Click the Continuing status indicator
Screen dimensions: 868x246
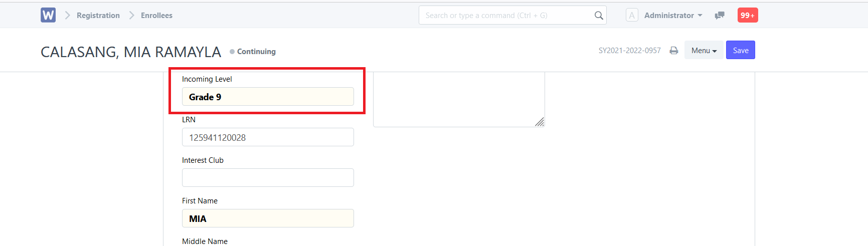point(253,51)
